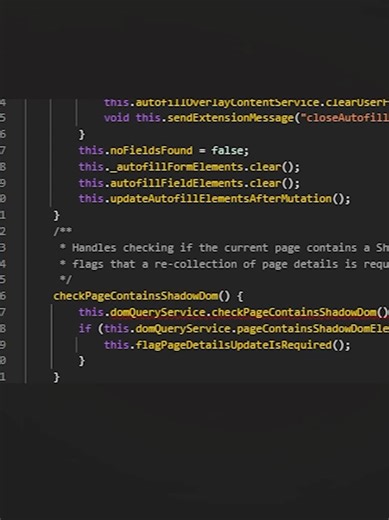Click comment line starting 'Handles checking if'

[224, 248]
